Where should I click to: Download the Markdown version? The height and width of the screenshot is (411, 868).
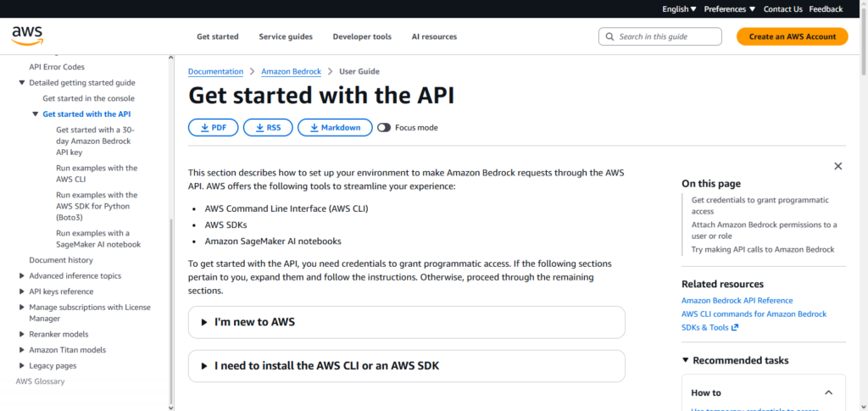coord(335,128)
